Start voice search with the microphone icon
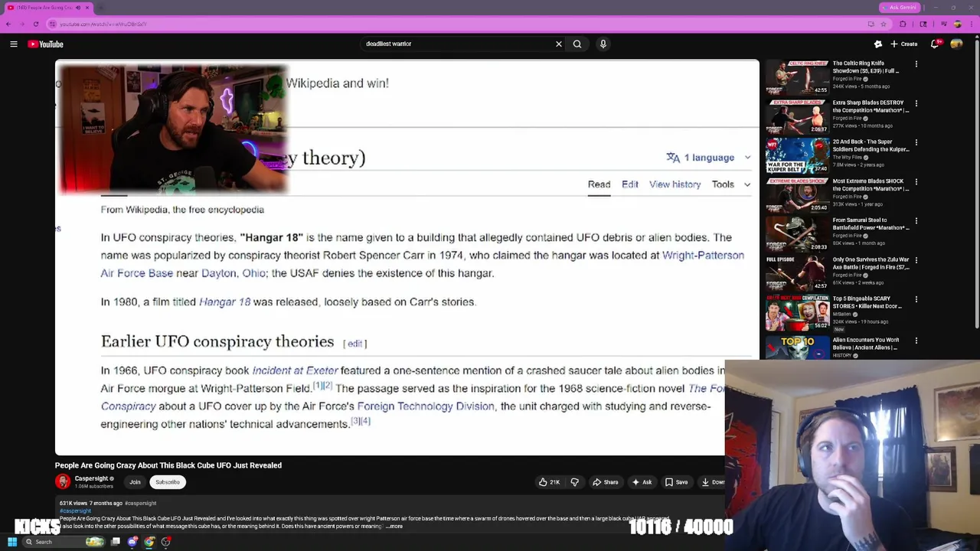This screenshot has height=551, width=980. [x=603, y=44]
